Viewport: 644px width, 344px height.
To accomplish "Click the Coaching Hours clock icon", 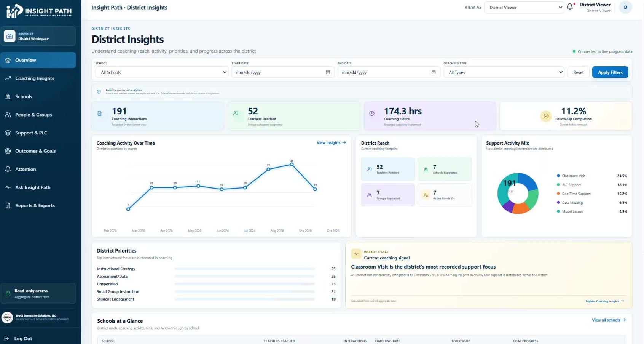I will pyautogui.click(x=372, y=114).
